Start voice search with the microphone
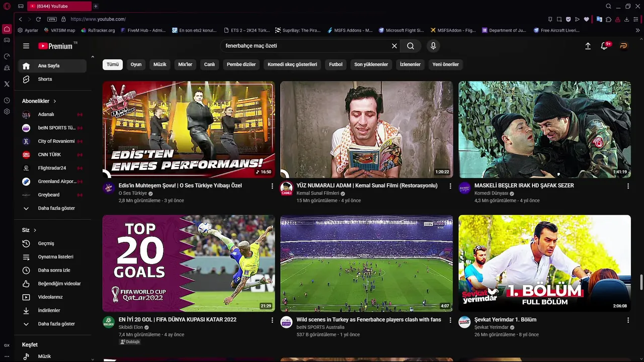The height and width of the screenshot is (362, 644). [x=433, y=46]
